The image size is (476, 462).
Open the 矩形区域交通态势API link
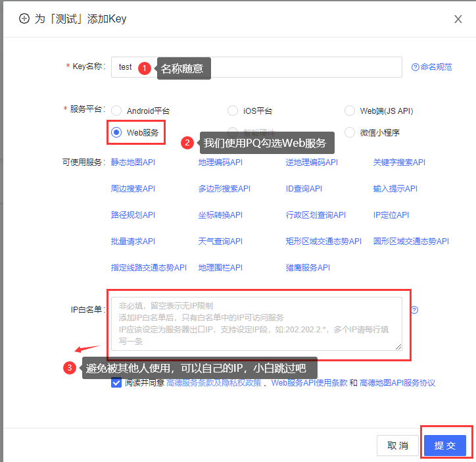tap(323, 242)
